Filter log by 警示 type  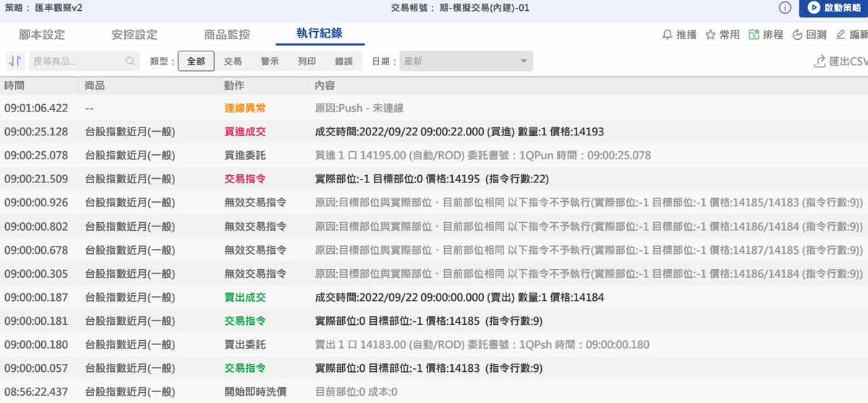pos(270,61)
